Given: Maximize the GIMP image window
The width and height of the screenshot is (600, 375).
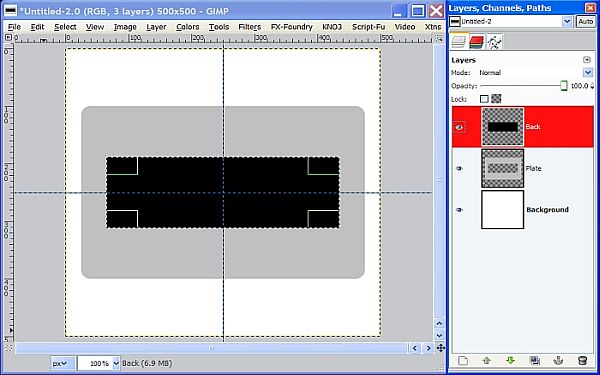Looking at the screenshot, I should [x=418, y=11].
